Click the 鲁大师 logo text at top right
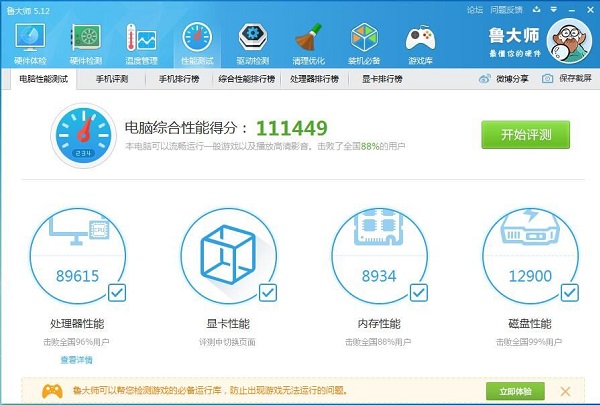The width and height of the screenshot is (600, 405). [x=514, y=36]
